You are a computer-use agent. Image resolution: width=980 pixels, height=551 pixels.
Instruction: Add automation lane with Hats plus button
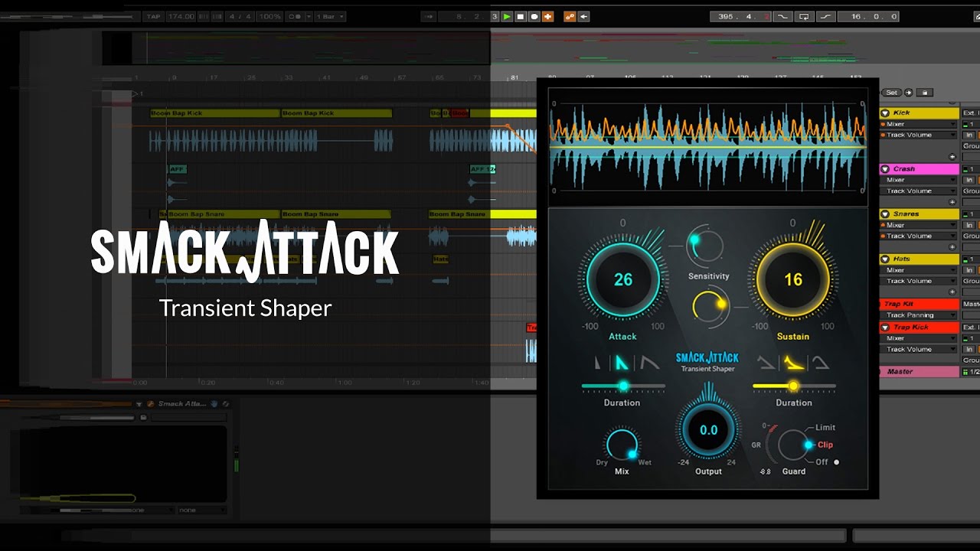coord(952,292)
